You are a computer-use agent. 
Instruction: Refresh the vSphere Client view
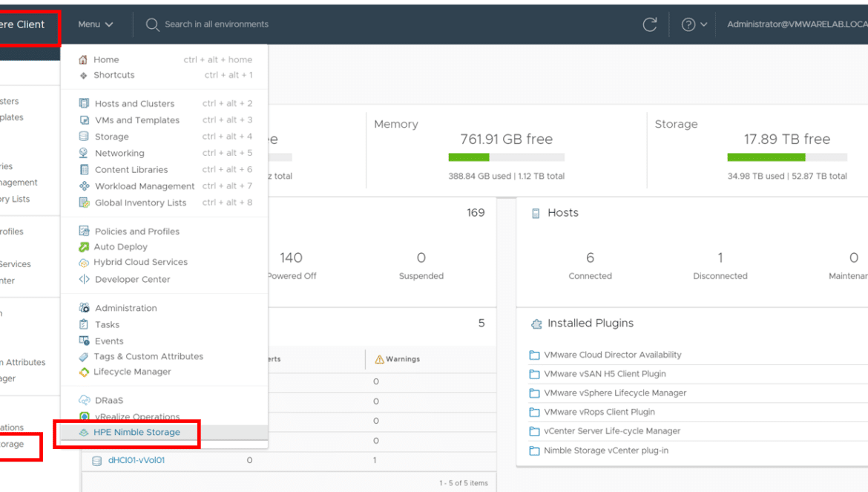[650, 24]
